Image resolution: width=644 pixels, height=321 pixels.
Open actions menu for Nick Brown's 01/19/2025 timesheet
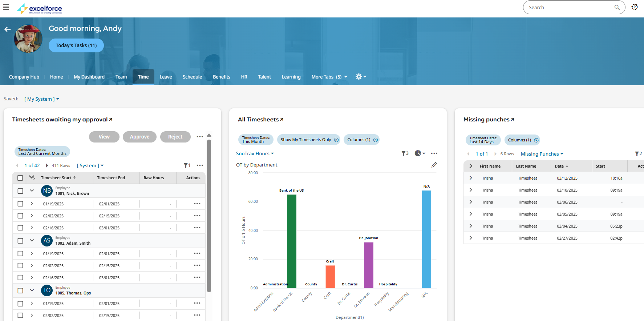coord(197,204)
